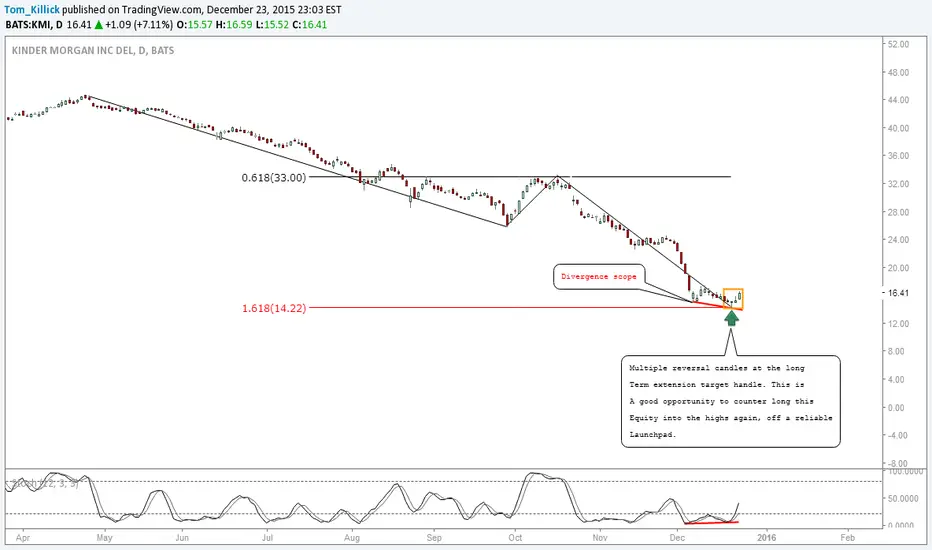Click the BATS:KMI, D symbol label
The height and width of the screenshot is (550, 932).
(34, 25)
